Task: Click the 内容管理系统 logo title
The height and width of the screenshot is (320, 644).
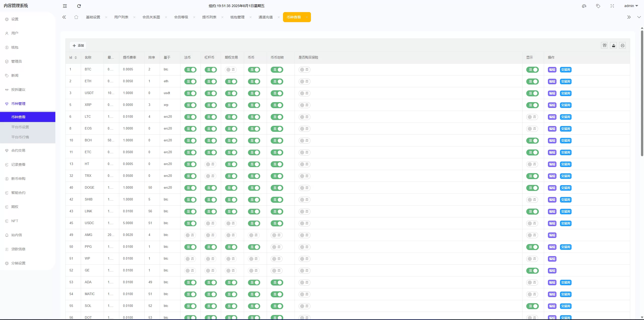Action: 16,6
